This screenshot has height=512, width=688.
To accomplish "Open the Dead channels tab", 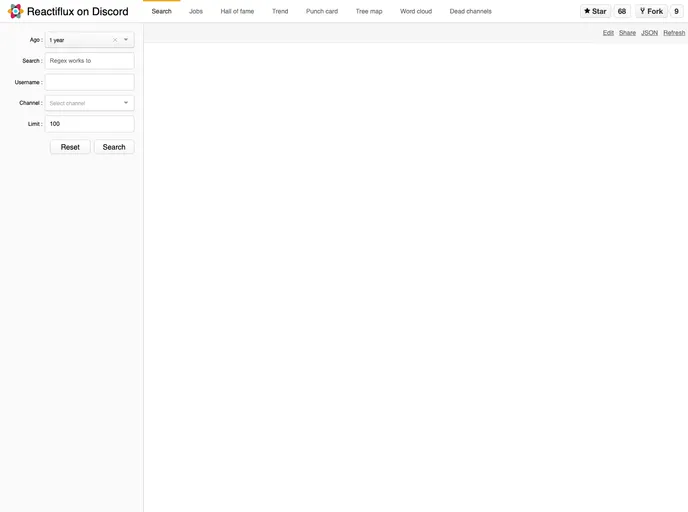I will click(470, 11).
